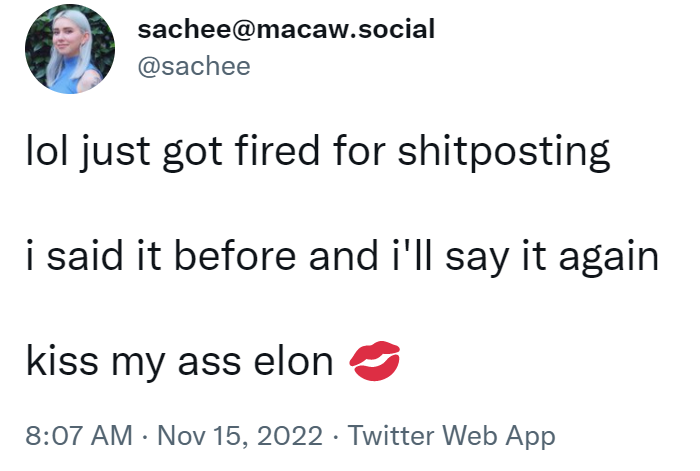Click the first tweet line about getting fired
Screen dimensions: 700x471
[317, 153]
